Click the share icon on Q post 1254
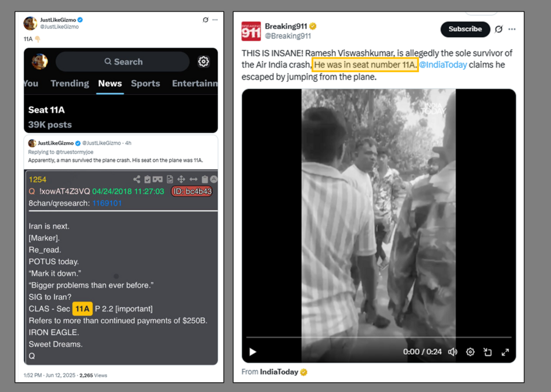 tap(137, 179)
